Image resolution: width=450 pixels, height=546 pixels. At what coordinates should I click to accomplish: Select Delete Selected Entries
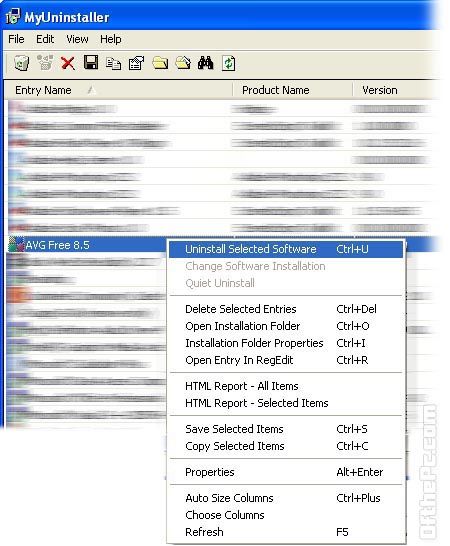[286, 309]
